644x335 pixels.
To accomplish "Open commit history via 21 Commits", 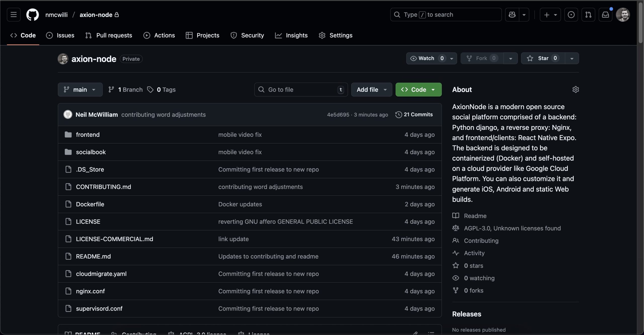I will 414,115.
